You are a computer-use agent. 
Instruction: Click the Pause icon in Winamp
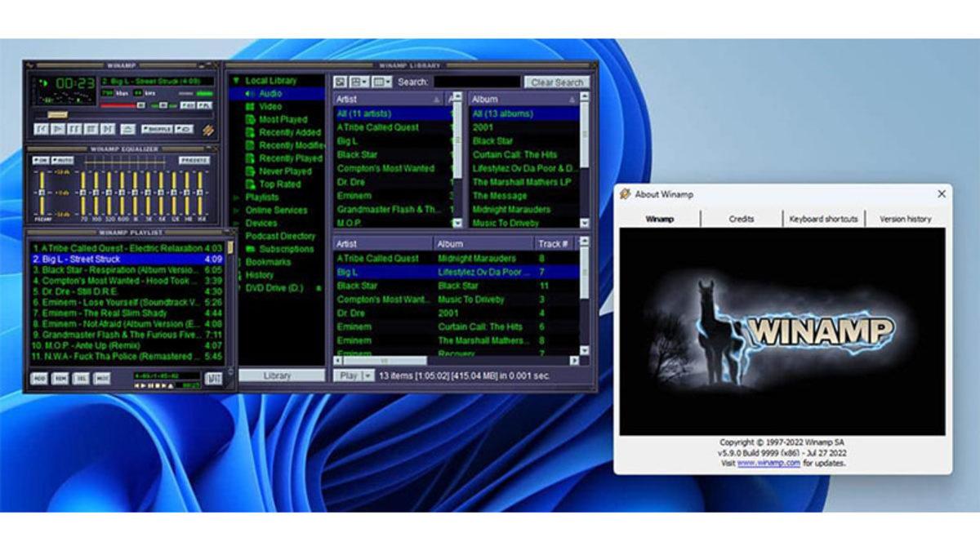click(x=73, y=129)
